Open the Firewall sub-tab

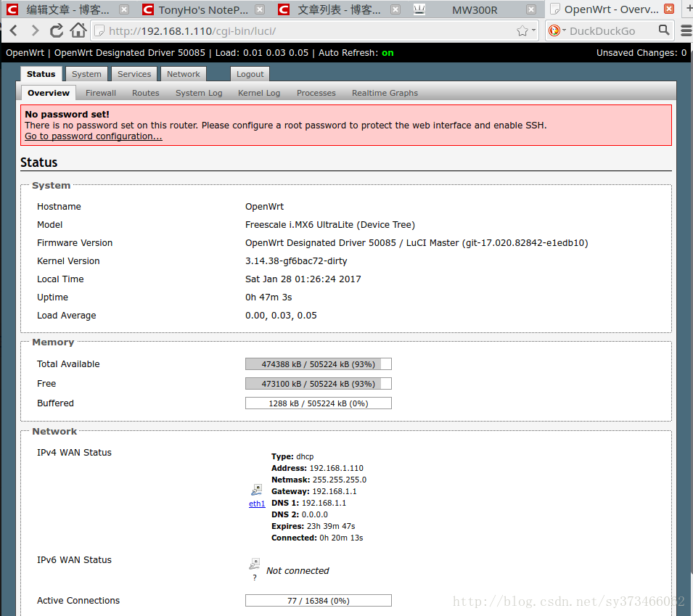pos(101,93)
